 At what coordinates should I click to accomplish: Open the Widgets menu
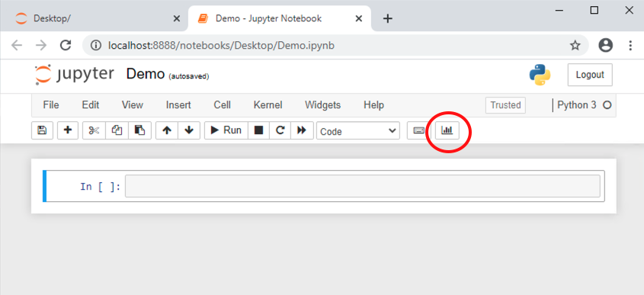pos(323,105)
